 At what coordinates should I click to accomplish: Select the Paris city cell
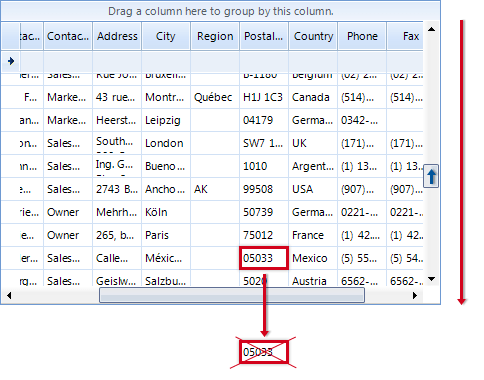(166, 235)
